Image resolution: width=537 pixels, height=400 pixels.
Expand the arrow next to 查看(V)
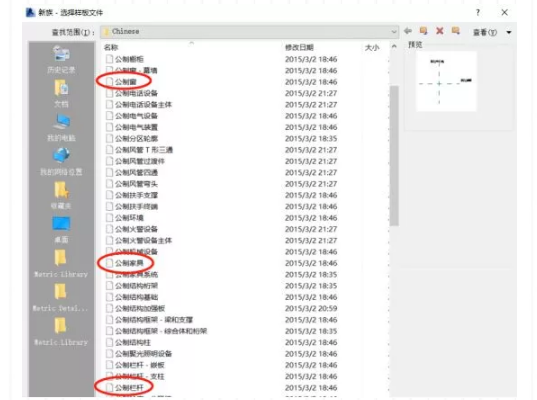pos(509,32)
